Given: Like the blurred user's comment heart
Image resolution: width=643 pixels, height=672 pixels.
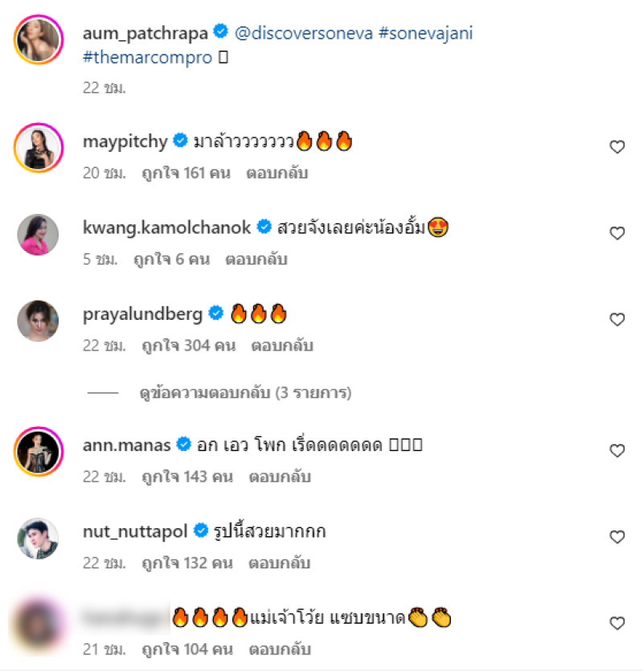Looking at the screenshot, I should coord(616,623).
